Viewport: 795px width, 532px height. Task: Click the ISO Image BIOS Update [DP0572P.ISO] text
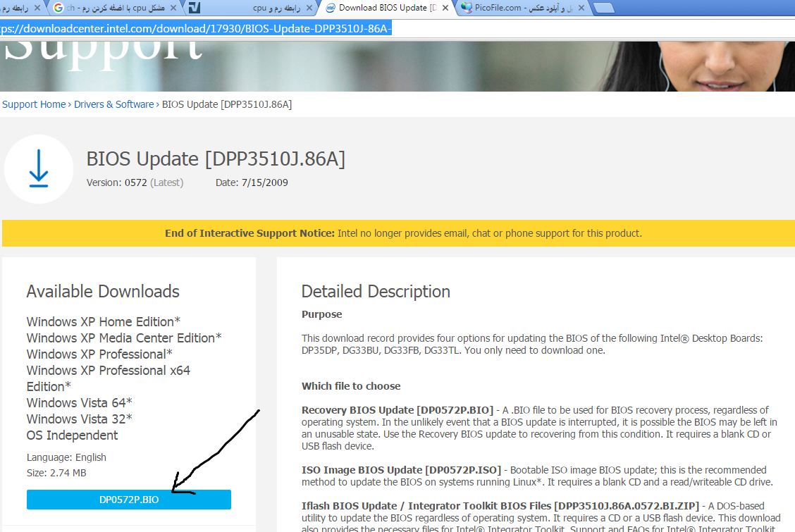[401, 470]
